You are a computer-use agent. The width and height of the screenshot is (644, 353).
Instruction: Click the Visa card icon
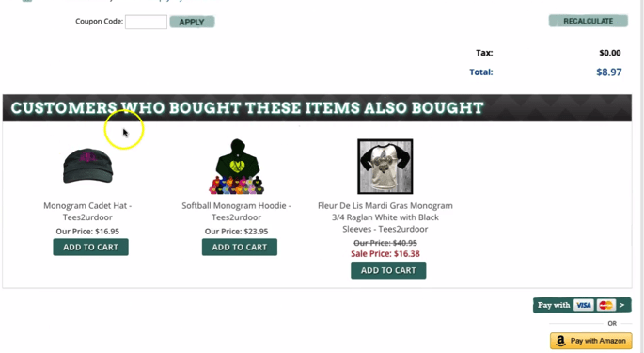(x=583, y=305)
